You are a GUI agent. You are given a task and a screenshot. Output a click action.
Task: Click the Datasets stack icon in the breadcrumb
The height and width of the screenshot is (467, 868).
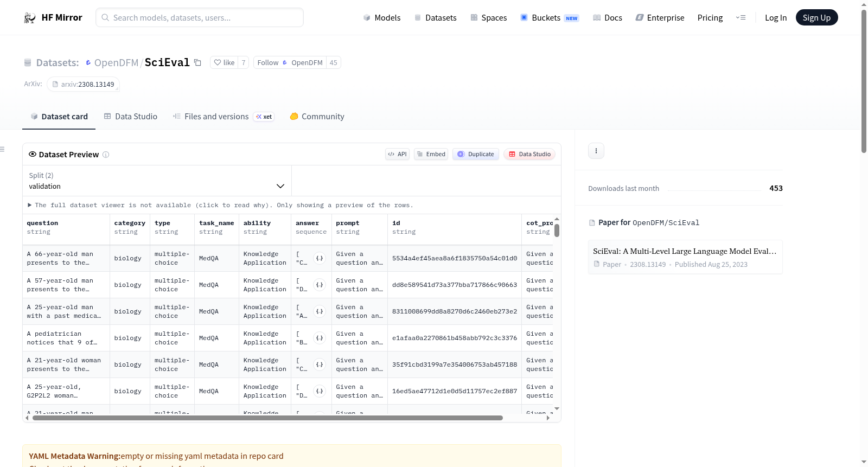point(28,62)
